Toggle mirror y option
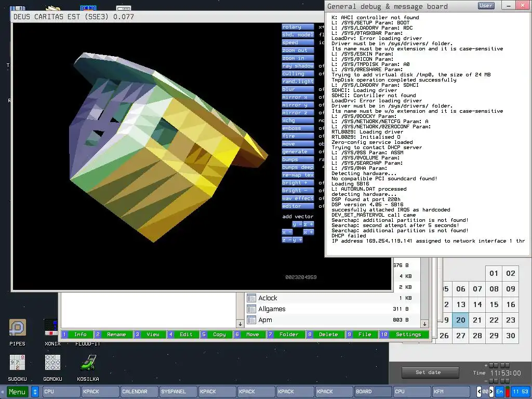 click(298, 105)
